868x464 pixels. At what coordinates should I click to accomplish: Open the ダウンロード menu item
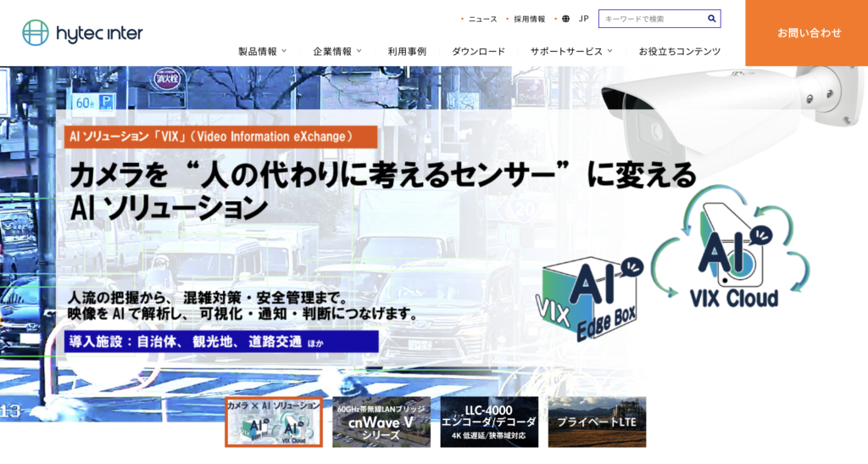pyautogui.click(x=478, y=52)
